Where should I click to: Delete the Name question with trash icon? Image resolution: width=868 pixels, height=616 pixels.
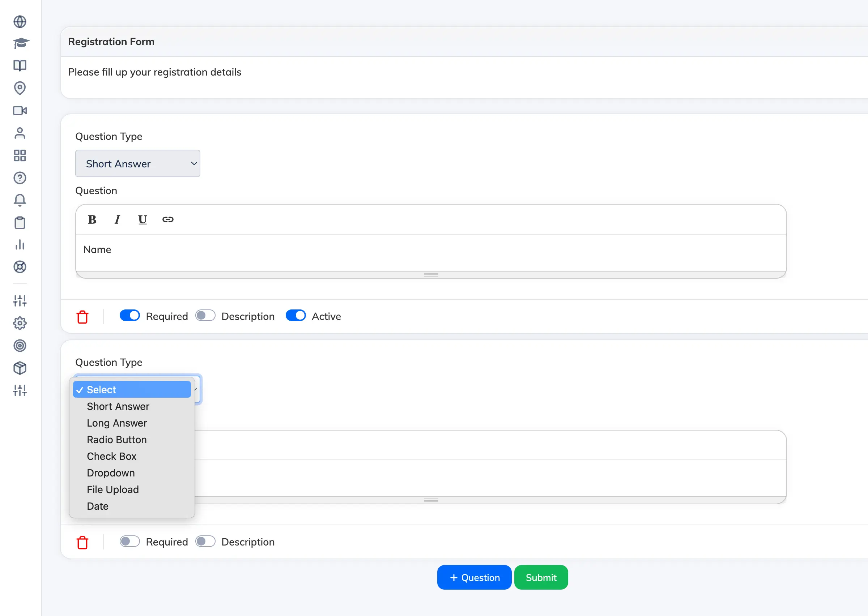tap(82, 317)
